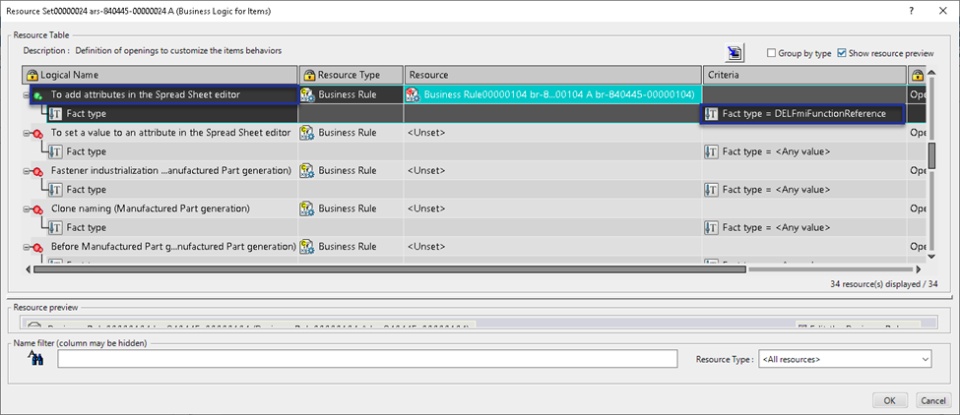Click the 'Business Rule00000104' resource cell
Screen dimensions: 960x415
click(553, 95)
